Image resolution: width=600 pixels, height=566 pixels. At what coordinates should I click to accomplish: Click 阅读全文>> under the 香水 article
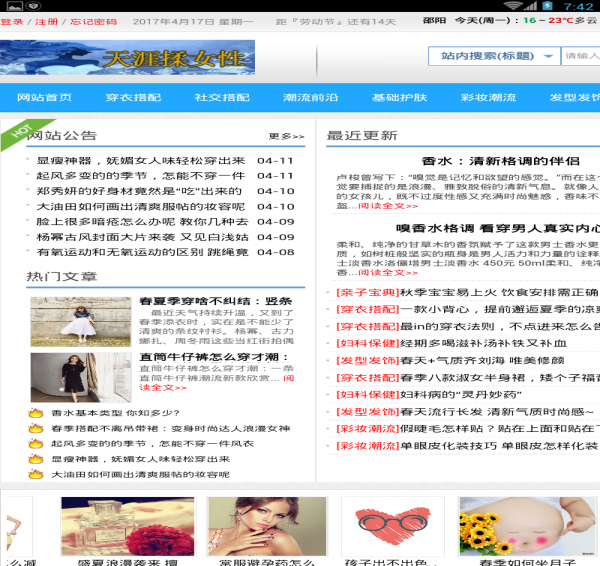click(388, 206)
